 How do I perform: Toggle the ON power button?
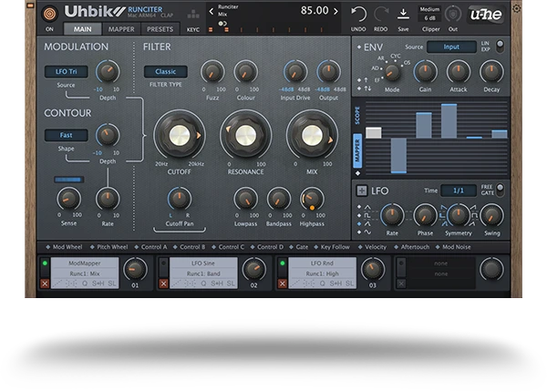click(x=48, y=13)
